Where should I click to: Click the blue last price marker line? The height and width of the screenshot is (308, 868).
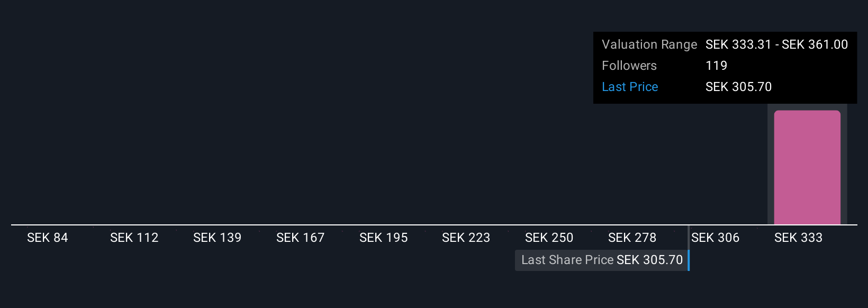(x=689, y=248)
